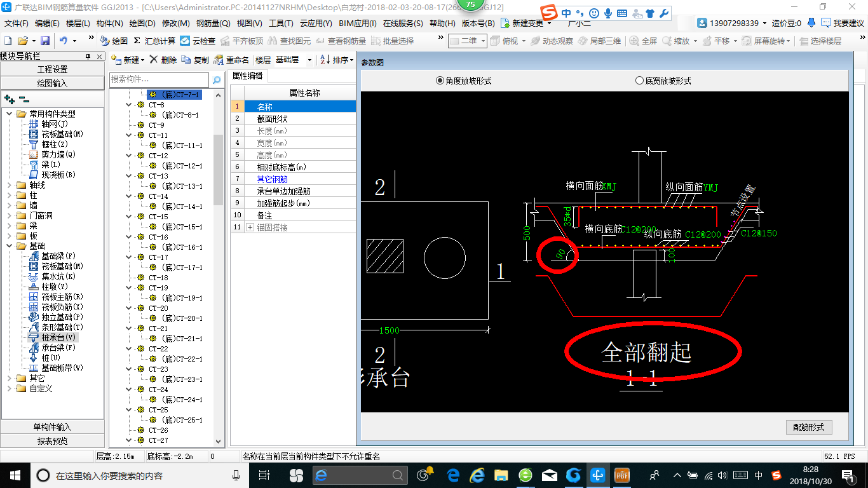
Task: Click 局部三维 partial 3D tool
Action: 599,41
